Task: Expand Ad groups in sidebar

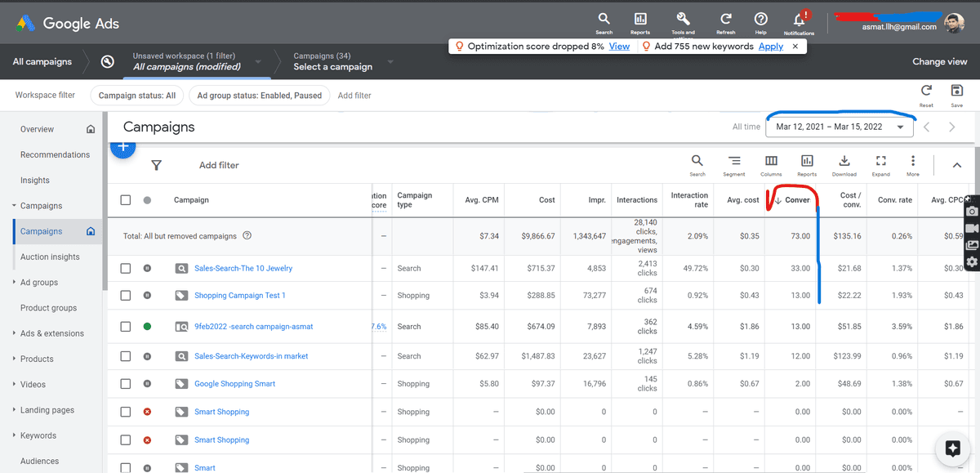Action: 15,283
